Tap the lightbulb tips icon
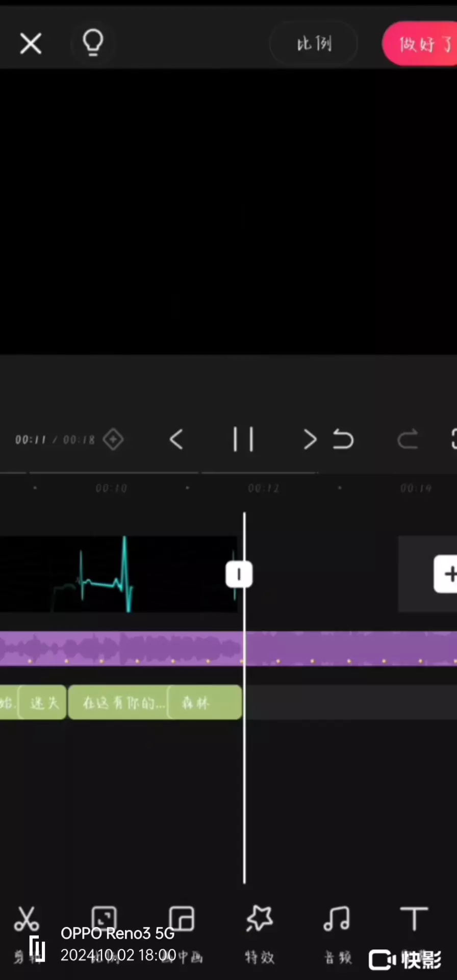The height and width of the screenshot is (980, 457). 93,43
